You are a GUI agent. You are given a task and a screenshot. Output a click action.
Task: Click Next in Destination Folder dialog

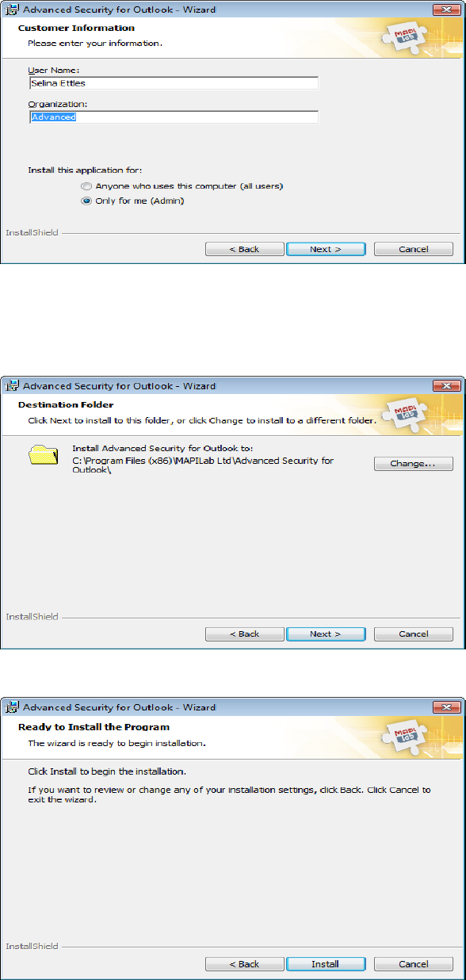pyautogui.click(x=326, y=634)
